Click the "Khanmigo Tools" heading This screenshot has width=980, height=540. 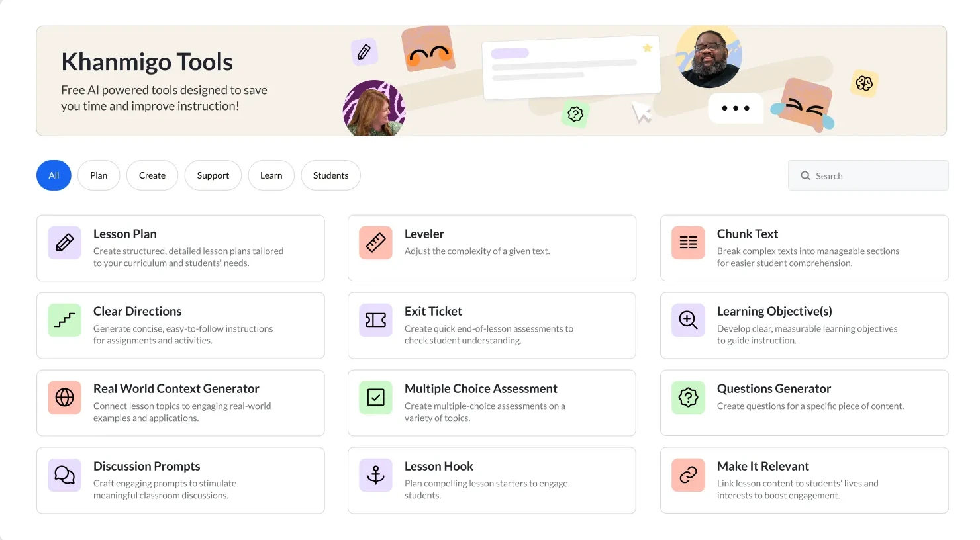coord(147,62)
